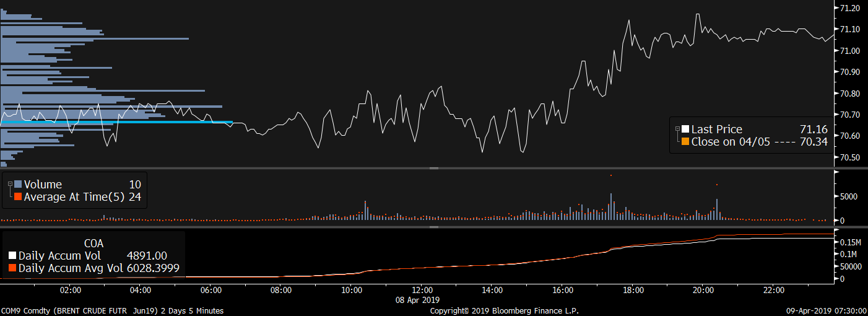
Task: Click the Avg Vol value 6028.3999
Action: pos(153,268)
